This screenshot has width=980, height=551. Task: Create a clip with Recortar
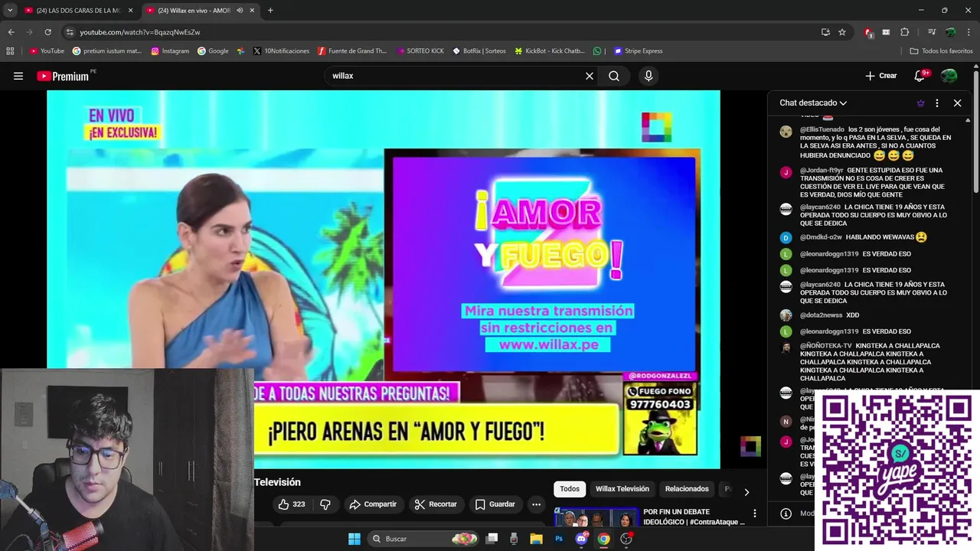pyautogui.click(x=436, y=504)
